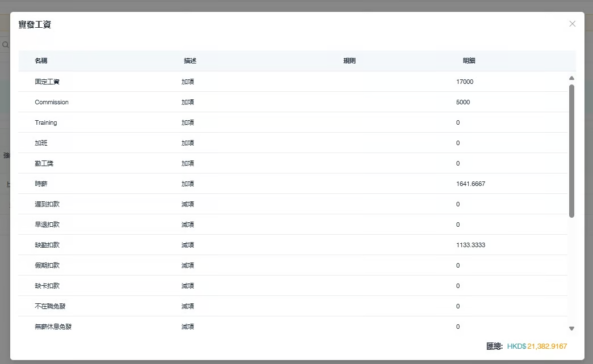
Task: Click the vertical scrollbar thumb
Action: pyautogui.click(x=571, y=150)
